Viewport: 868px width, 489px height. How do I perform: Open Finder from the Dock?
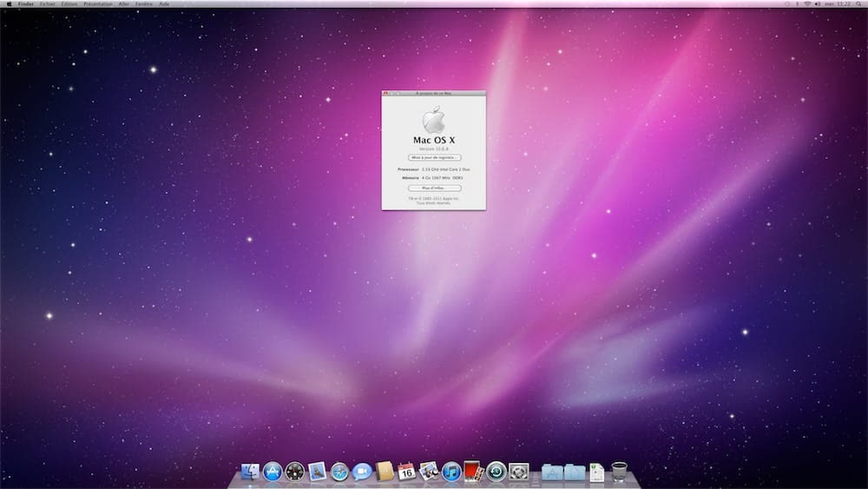251,472
